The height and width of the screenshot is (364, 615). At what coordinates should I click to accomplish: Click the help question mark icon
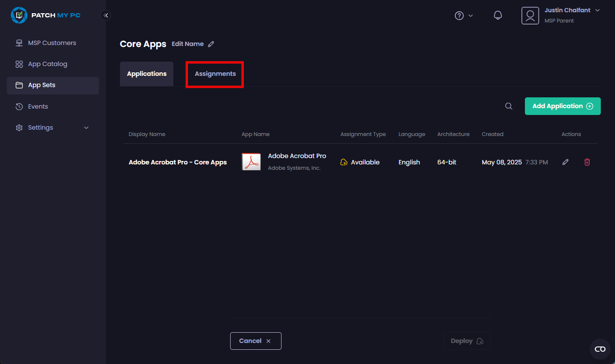[x=459, y=16]
